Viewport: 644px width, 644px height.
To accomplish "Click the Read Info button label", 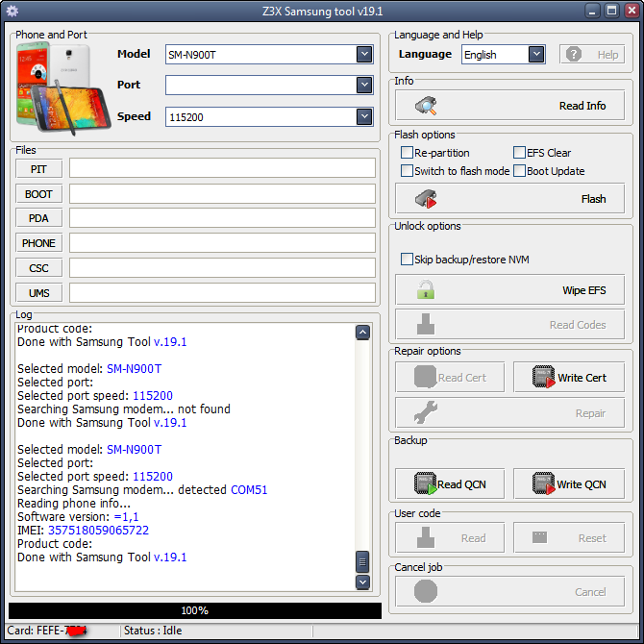I will [x=582, y=106].
